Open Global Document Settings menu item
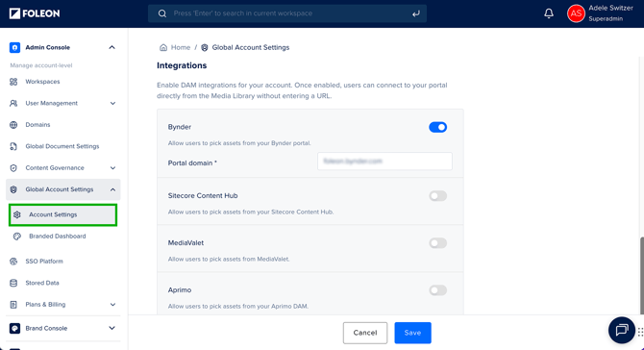 (x=62, y=146)
